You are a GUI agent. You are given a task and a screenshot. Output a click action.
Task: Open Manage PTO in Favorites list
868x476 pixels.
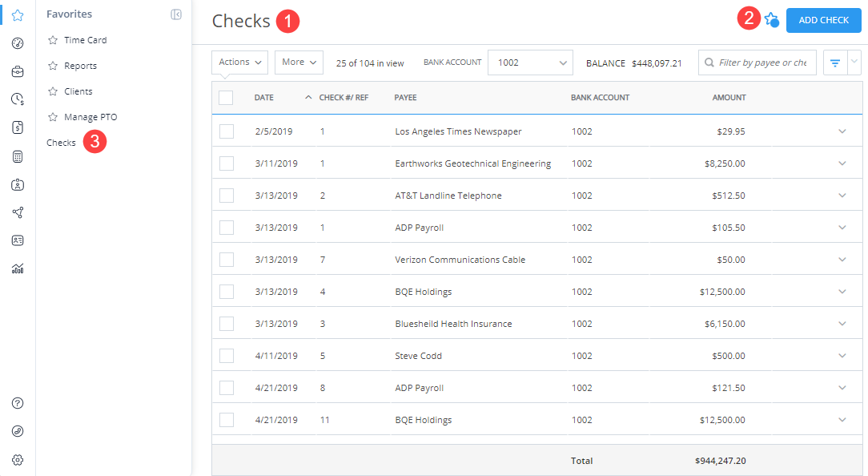pyautogui.click(x=90, y=117)
